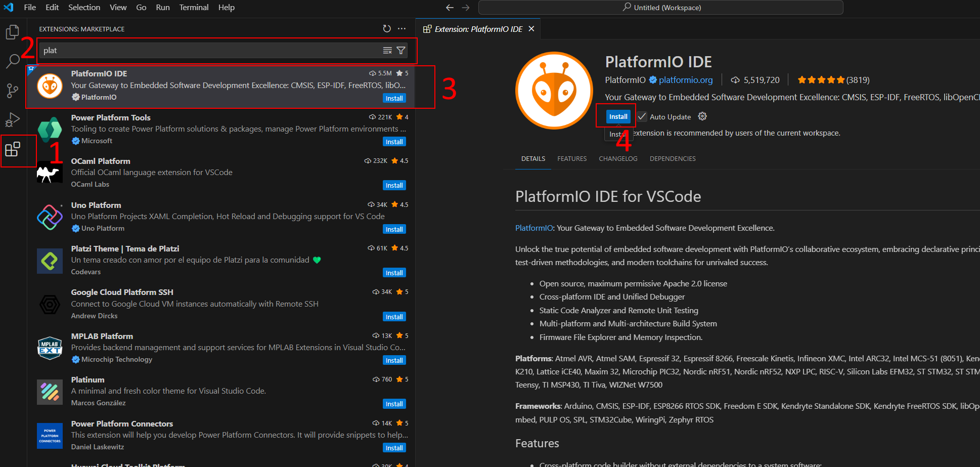Select the Power Platform Connectors extension
This screenshot has height=467, width=980.
coord(221,436)
